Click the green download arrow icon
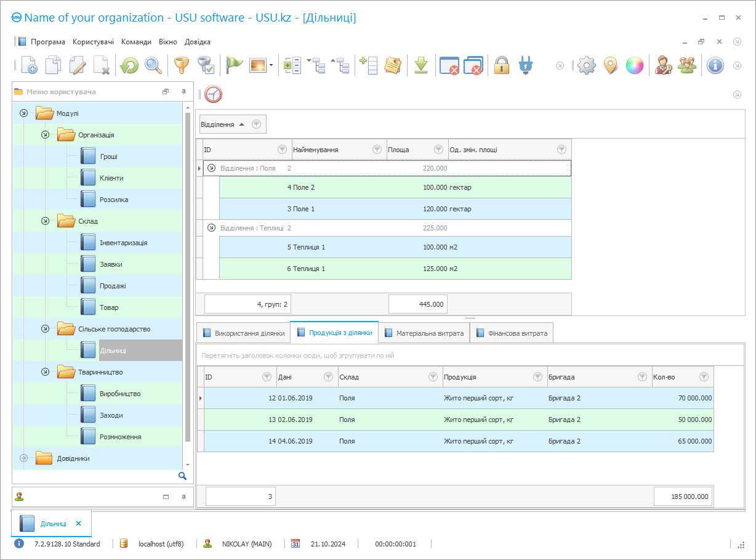This screenshot has width=756, height=560. [x=421, y=65]
